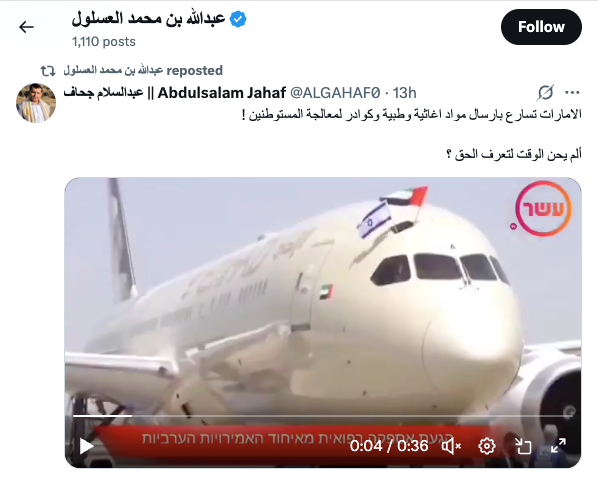Image resolution: width=598 pixels, height=477 pixels.
Task: Click the Grok explain-post icon
Action: click(x=545, y=93)
